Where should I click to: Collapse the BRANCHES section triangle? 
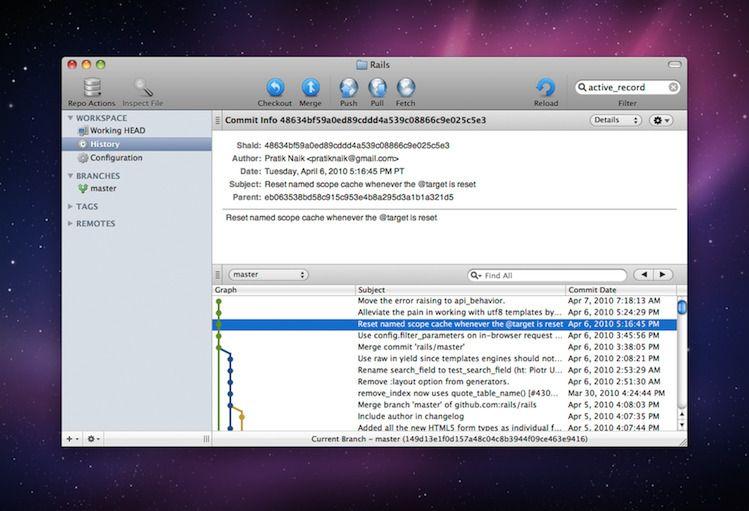70,176
